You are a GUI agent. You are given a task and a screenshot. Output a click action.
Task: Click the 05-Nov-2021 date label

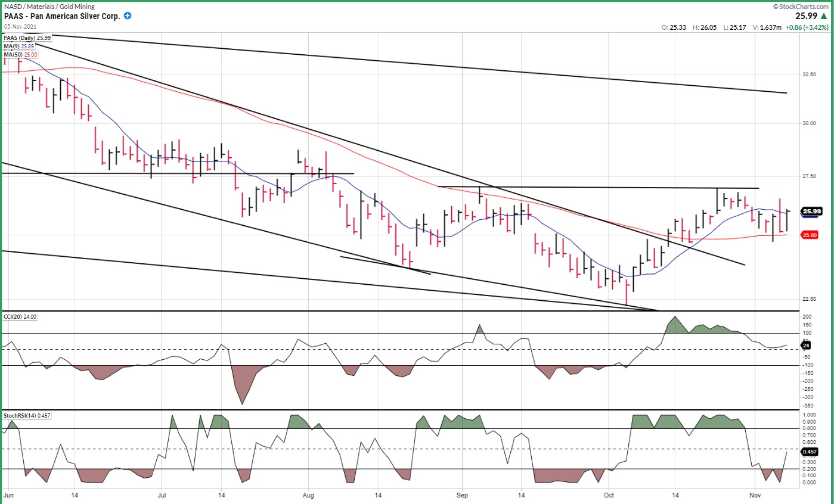17,27
